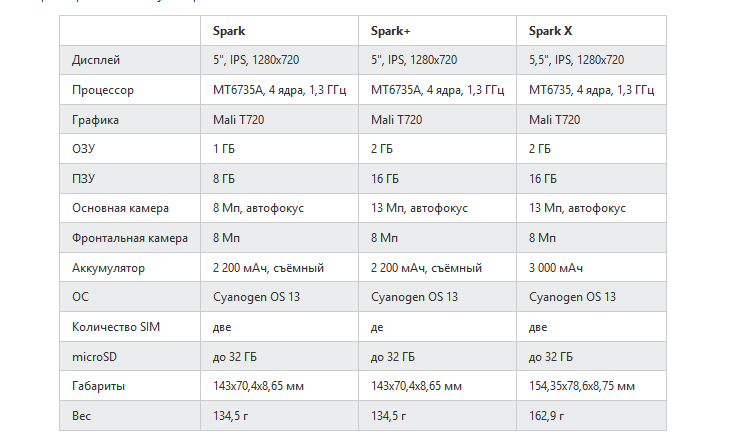Click the Spark+ column header
738x444 pixels.
391,31
